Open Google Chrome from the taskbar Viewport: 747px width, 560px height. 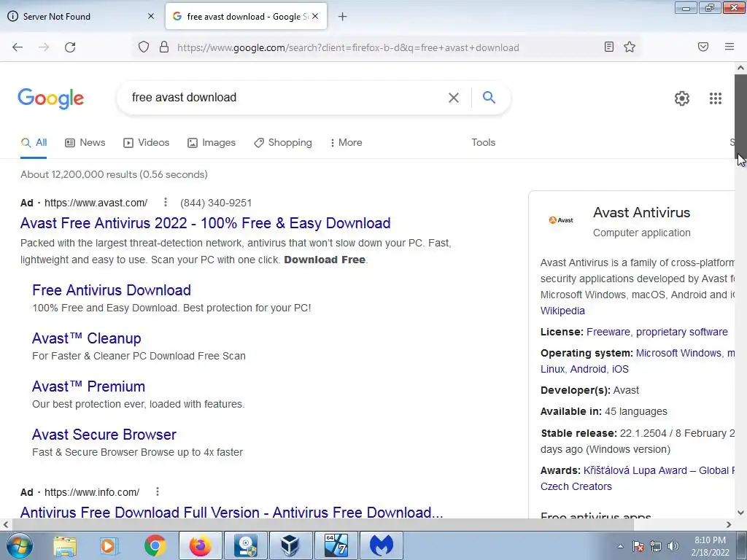[155, 545]
